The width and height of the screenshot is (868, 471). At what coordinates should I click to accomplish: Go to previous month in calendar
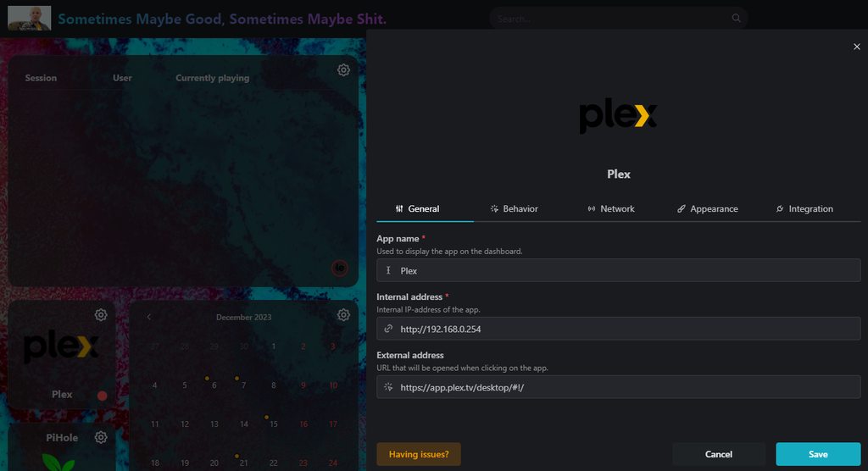pyautogui.click(x=149, y=317)
